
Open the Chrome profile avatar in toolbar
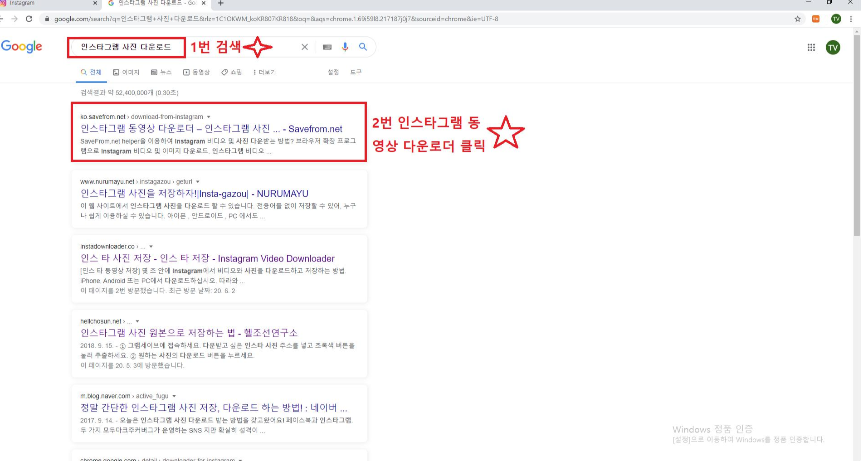[x=836, y=19]
